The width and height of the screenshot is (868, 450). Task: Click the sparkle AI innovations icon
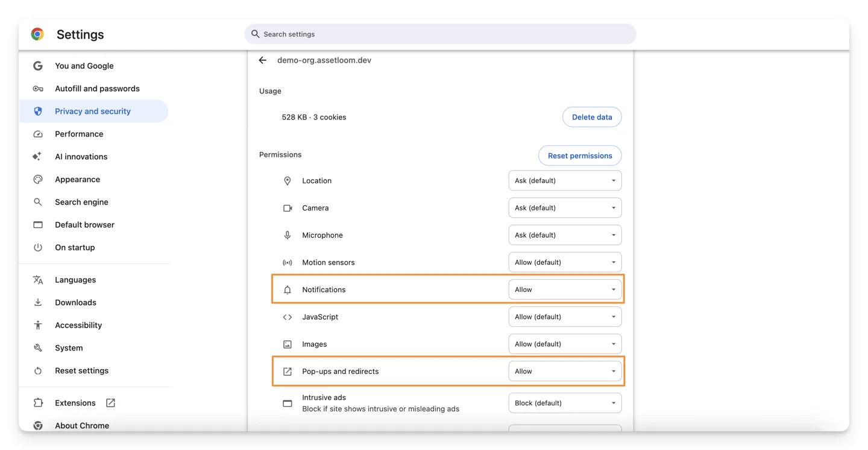point(37,157)
